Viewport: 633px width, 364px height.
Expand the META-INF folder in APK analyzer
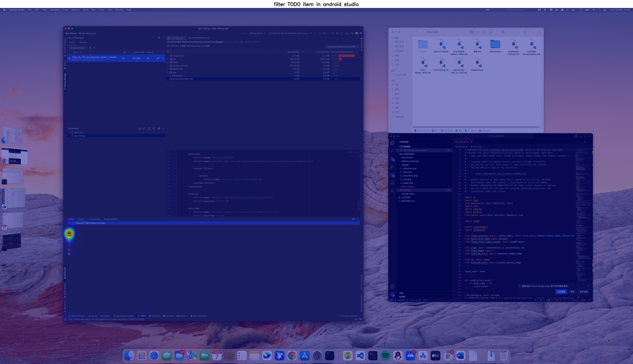tap(167, 69)
